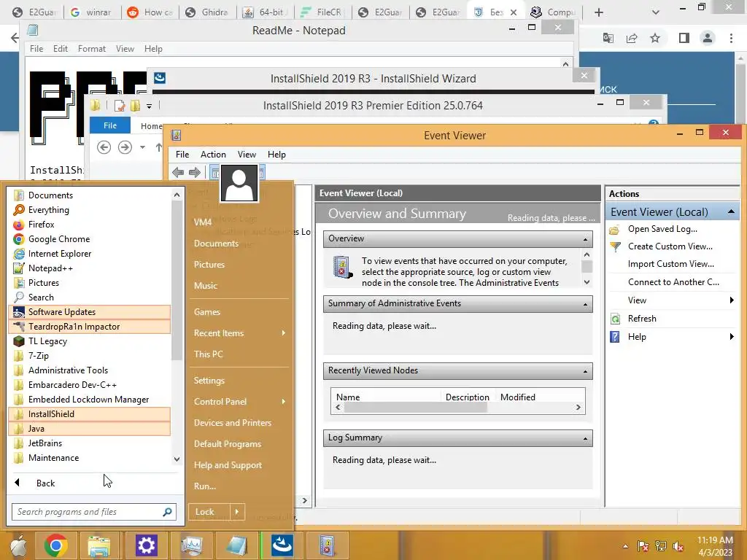The width and height of the screenshot is (747, 560).
Task: Open Devices and Printers
Action: 233,423
